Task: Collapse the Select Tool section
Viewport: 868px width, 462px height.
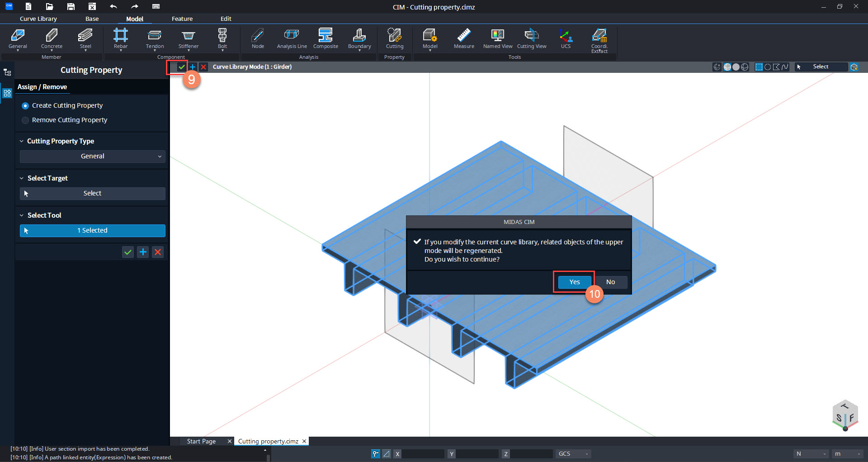Action: [21, 215]
